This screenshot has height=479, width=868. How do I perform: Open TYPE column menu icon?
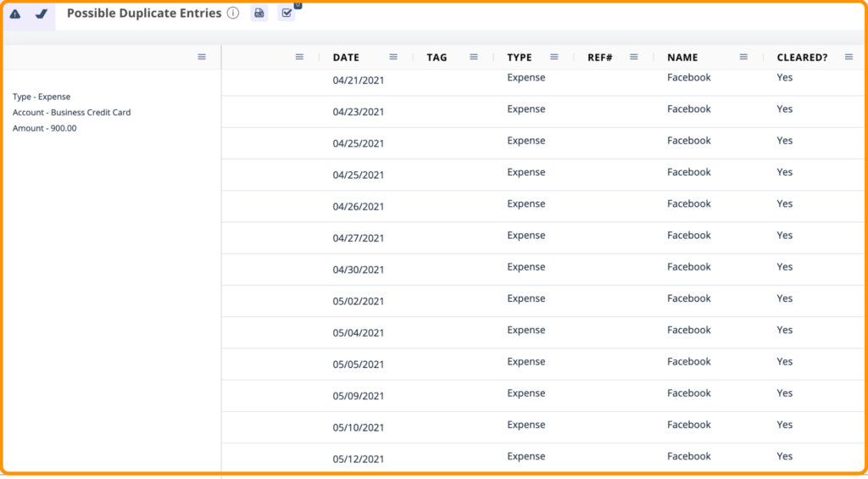554,57
